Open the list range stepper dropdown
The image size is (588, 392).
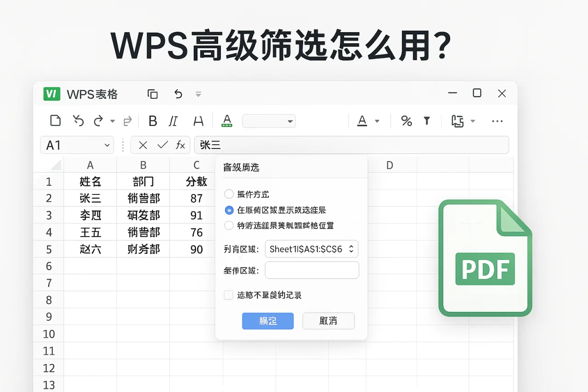pyautogui.click(x=351, y=249)
